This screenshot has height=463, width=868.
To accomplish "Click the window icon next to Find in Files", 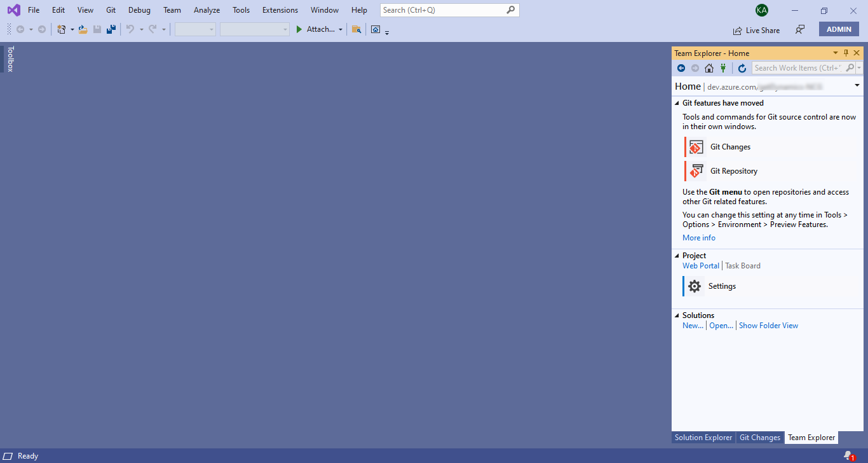I will point(376,29).
